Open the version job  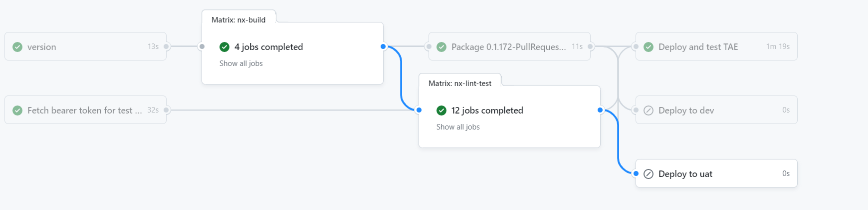(x=85, y=46)
